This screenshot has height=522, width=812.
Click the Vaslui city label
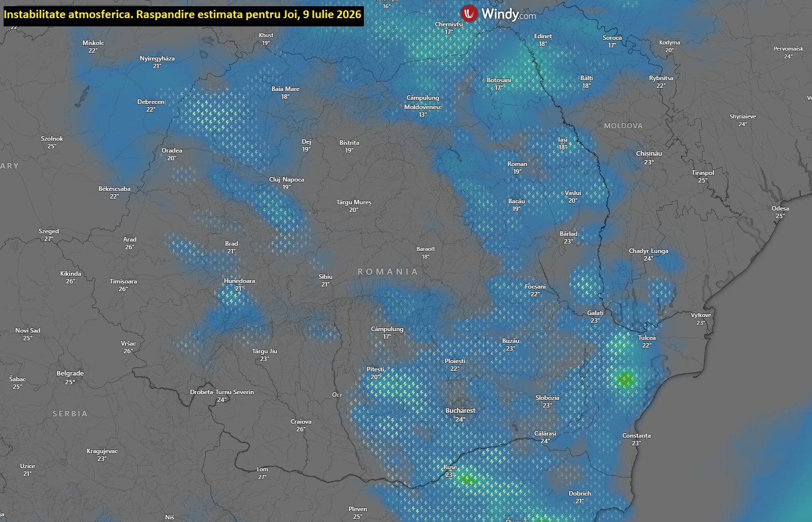click(573, 193)
